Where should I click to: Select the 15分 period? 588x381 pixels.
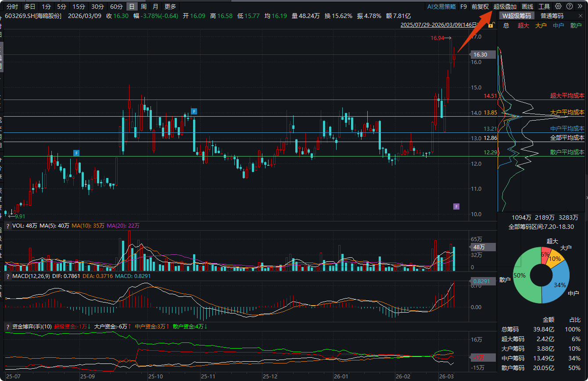(79, 7)
